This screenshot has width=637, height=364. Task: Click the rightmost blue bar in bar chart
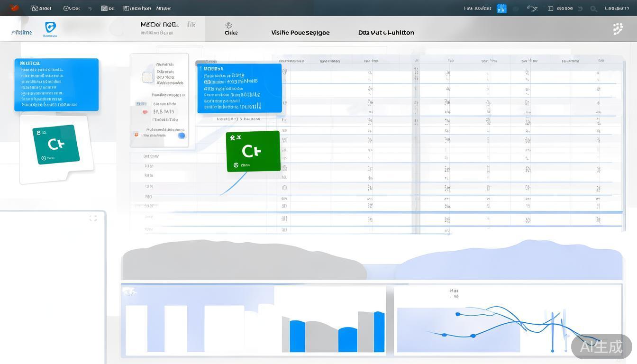click(379, 331)
